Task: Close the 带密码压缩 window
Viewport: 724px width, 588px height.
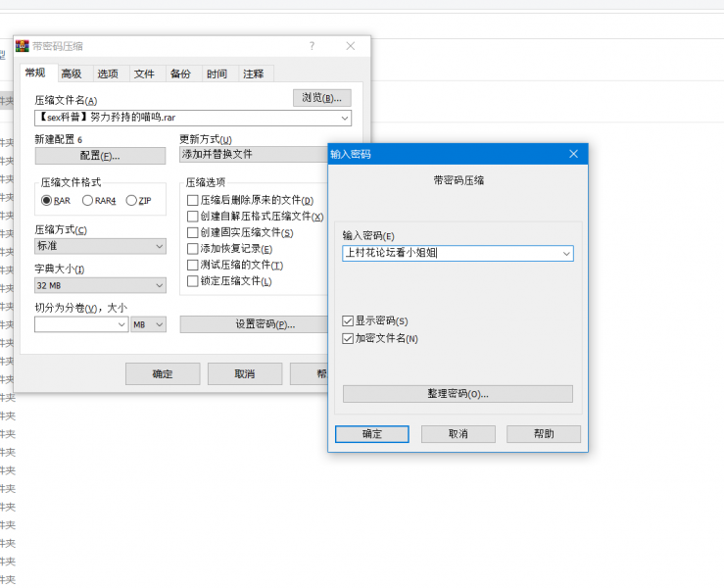Action: (351, 46)
